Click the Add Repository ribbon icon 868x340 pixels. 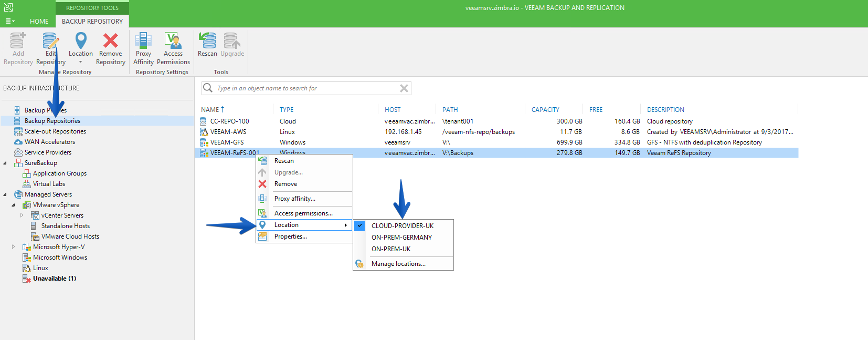pyautogui.click(x=18, y=40)
